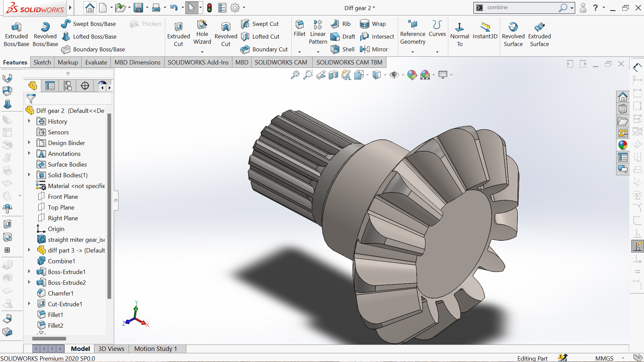644x362 pixels.
Task: Click the Mirror feature tool
Action: click(x=374, y=49)
